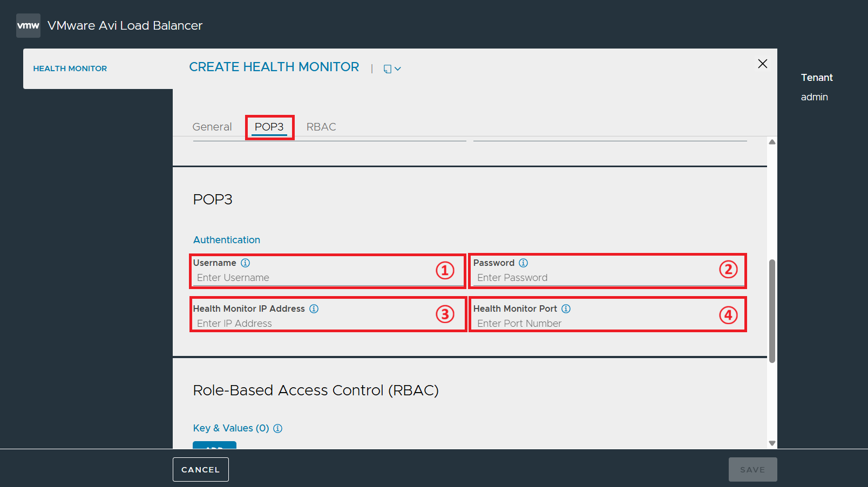Open the RBAC tab
The image size is (868, 487).
tap(321, 127)
